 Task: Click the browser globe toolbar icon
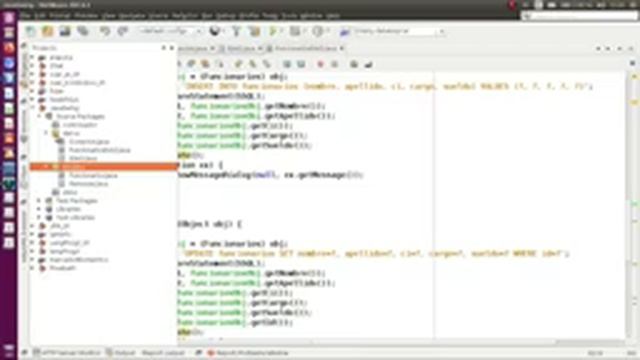click(x=215, y=31)
